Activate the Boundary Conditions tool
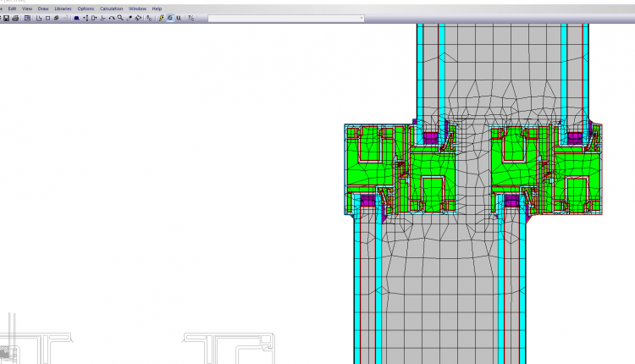The image size is (635, 364). click(x=76, y=18)
